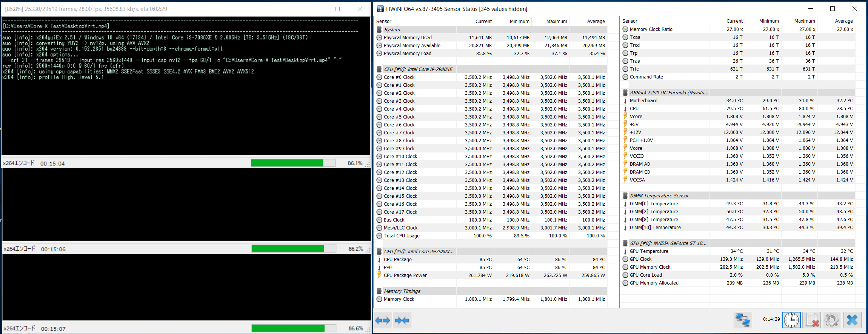Viewport: 868px width, 334px height.
Task: Select the GPU Memory Clock row
Action: 738,267
